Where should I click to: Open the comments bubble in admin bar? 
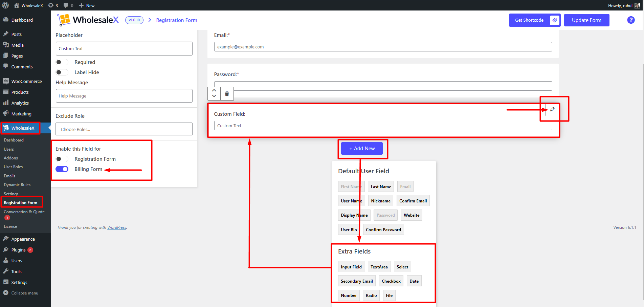(68, 5)
